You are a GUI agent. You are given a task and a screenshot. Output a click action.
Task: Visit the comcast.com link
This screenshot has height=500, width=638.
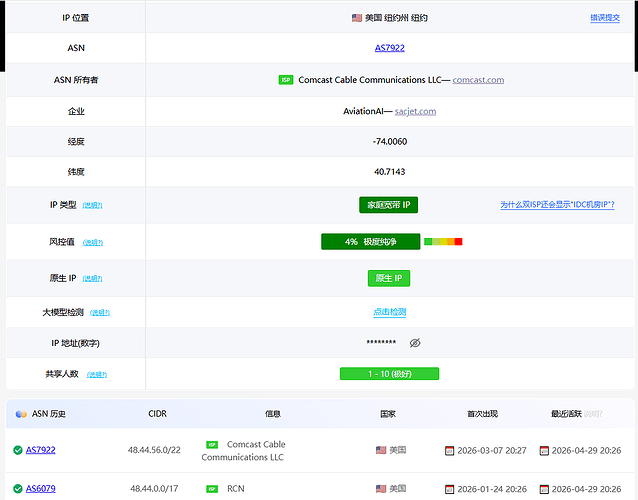478,80
